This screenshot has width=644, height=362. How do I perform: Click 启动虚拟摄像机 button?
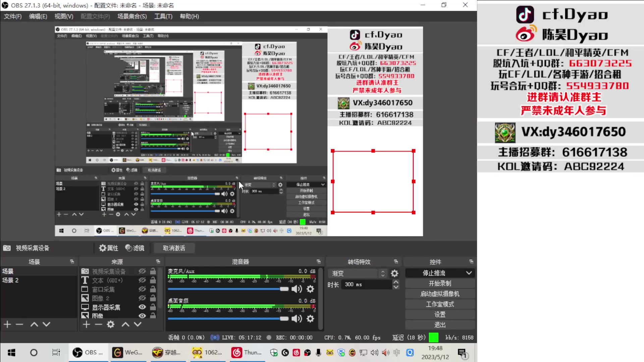440,294
